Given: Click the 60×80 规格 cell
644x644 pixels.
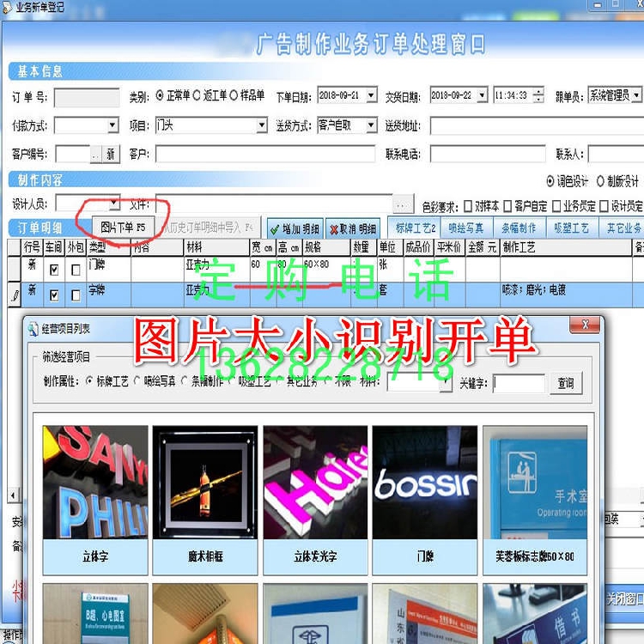Looking at the screenshot, I should (x=326, y=269).
